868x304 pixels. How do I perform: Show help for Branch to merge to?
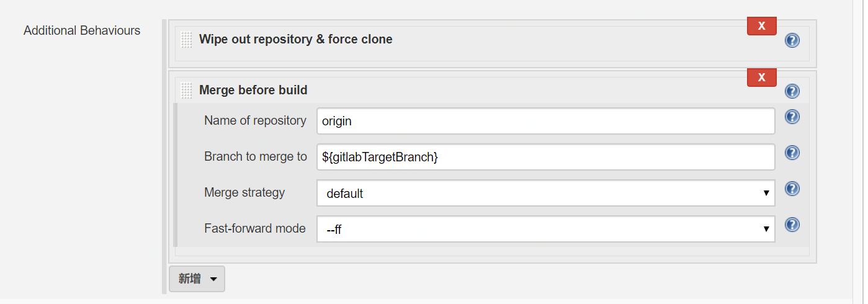[792, 153]
